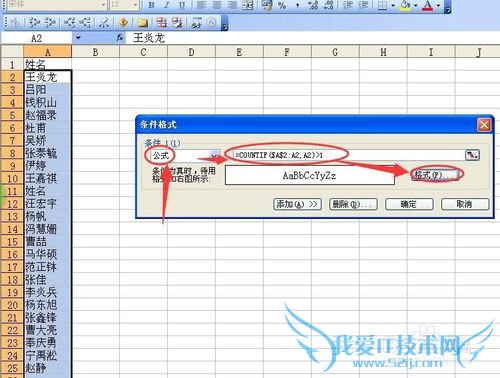
Task: Apply currency style format
Action: (x=267, y=5)
